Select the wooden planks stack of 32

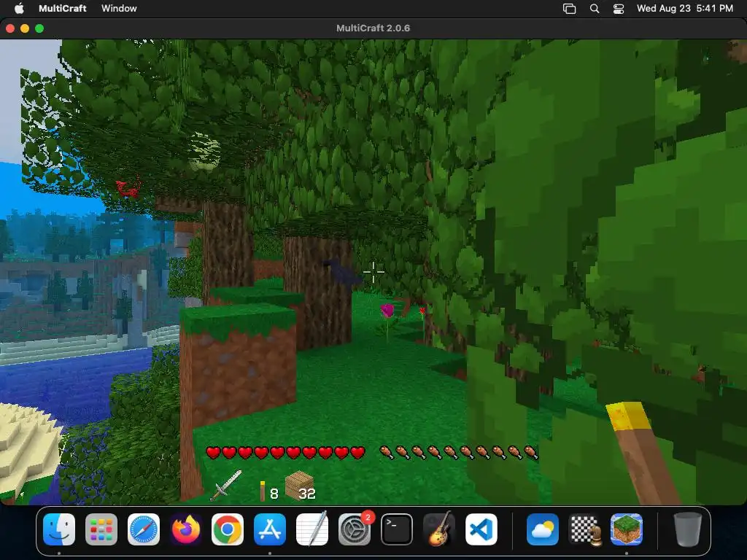300,485
